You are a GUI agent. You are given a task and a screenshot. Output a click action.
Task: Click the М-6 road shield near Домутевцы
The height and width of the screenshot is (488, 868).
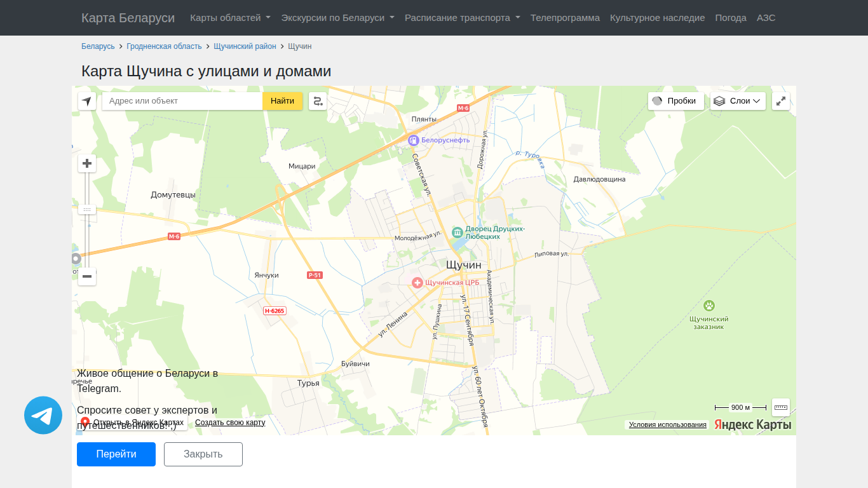point(174,236)
